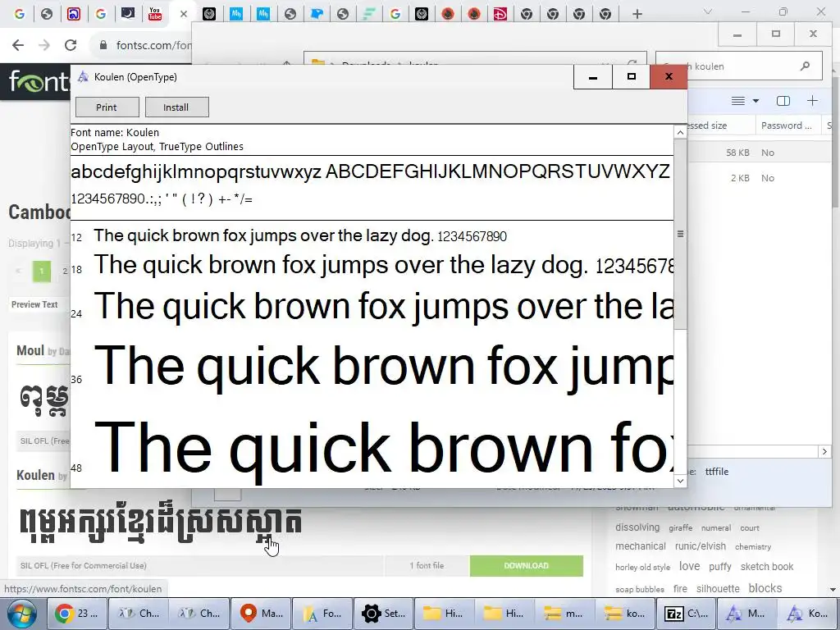The height and width of the screenshot is (630, 840).
Task: Switch to the 'M...' font viewer taskbar item
Action: click(746, 614)
